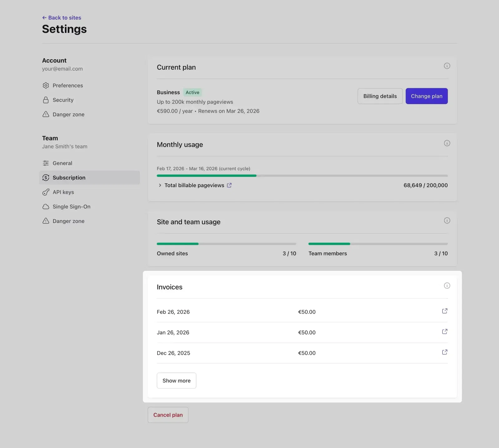Screen dimensions: 499x448
Task: Open Billing details
Action: [x=380, y=96]
